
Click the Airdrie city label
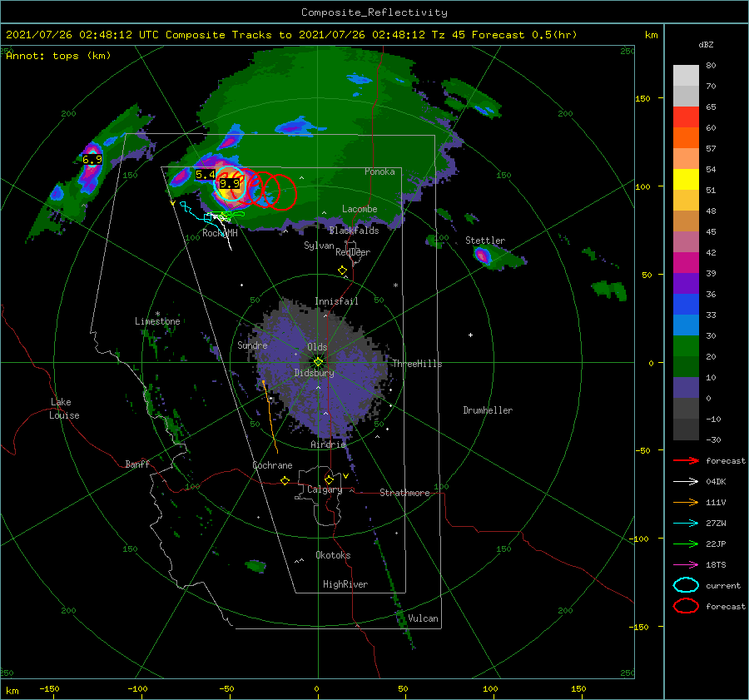tap(328, 444)
